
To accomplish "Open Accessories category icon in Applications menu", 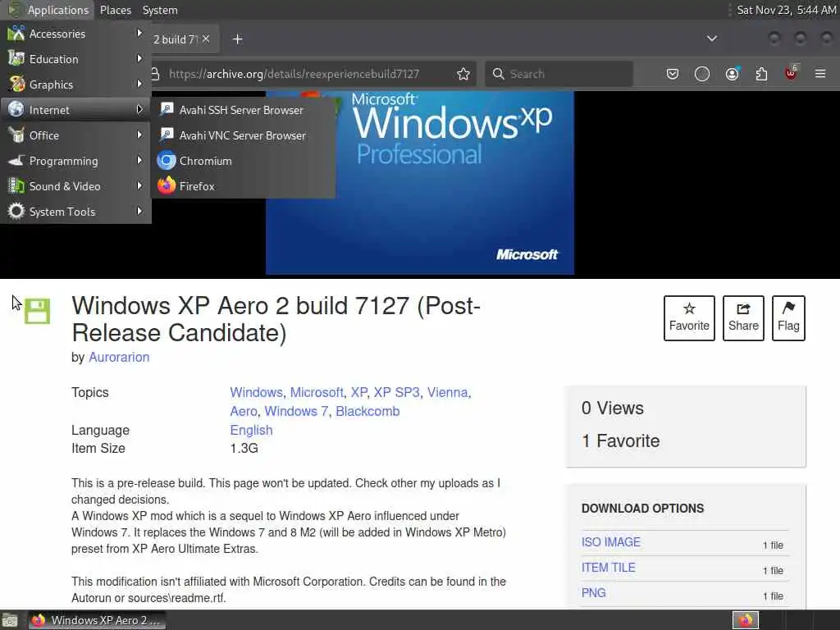I will pyautogui.click(x=16, y=33).
